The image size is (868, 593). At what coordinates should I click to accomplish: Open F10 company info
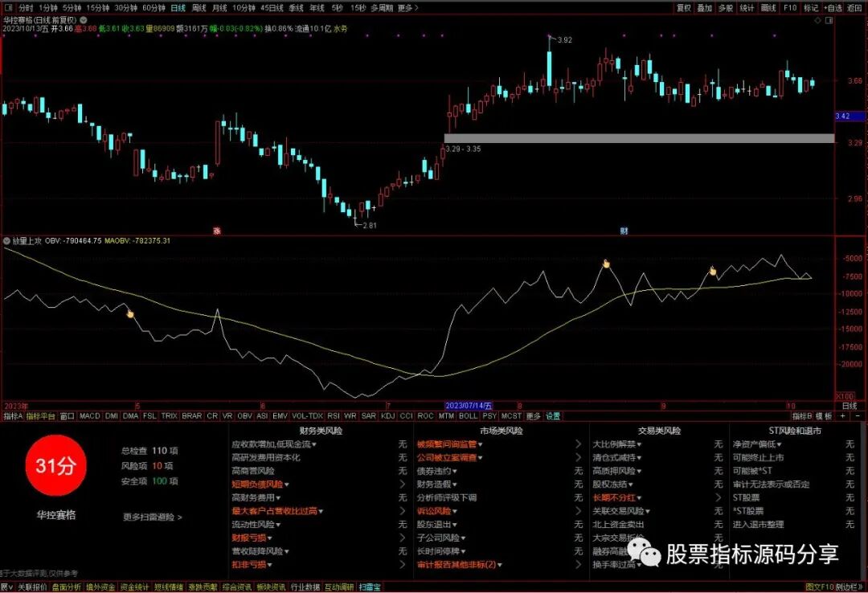coord(790,8)
